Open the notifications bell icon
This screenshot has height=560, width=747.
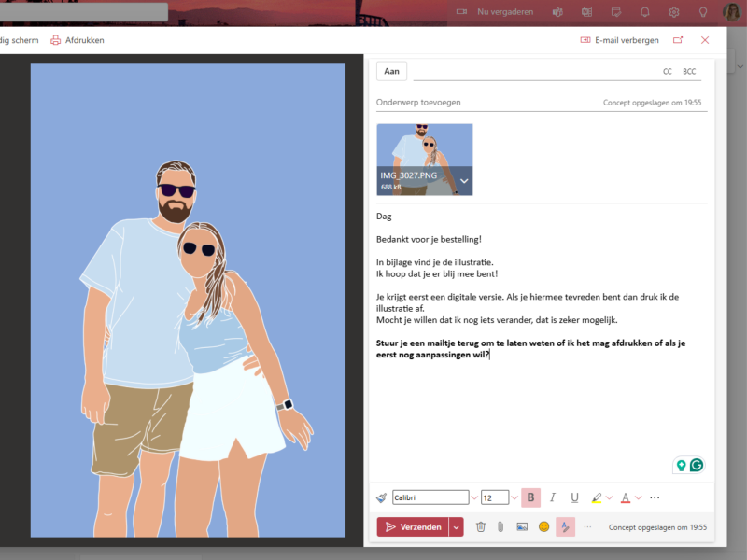[644, 12]
